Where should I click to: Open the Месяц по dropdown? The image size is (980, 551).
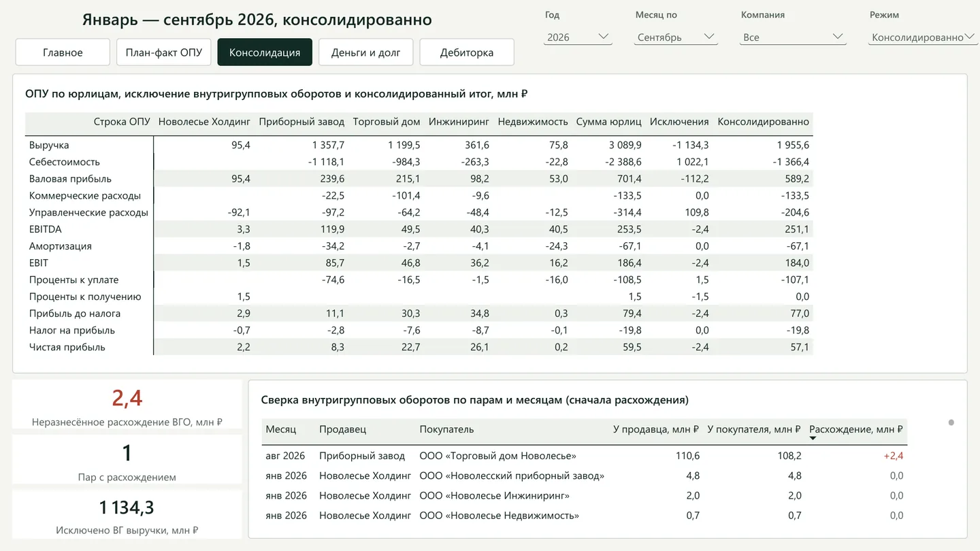tap(675, 37)
